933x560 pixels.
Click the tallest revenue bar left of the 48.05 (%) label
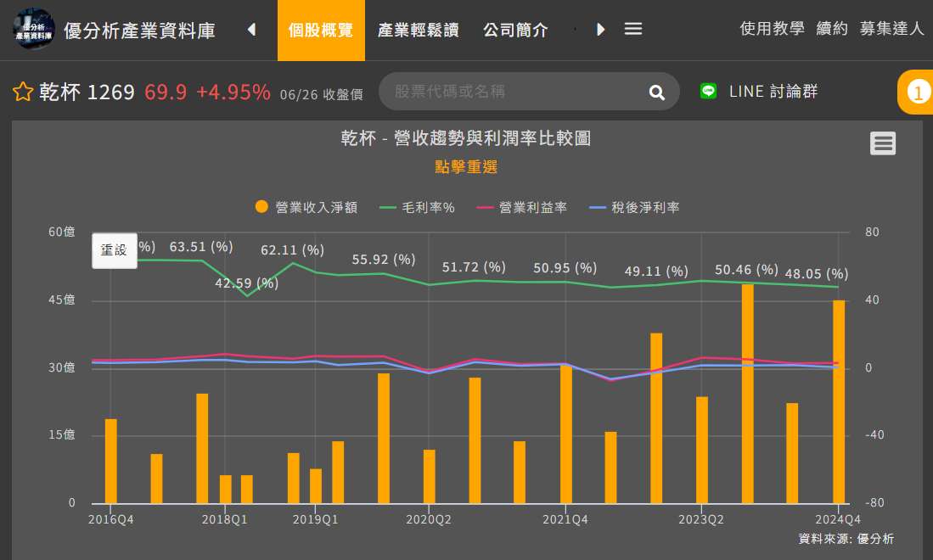tap(747, 394)
